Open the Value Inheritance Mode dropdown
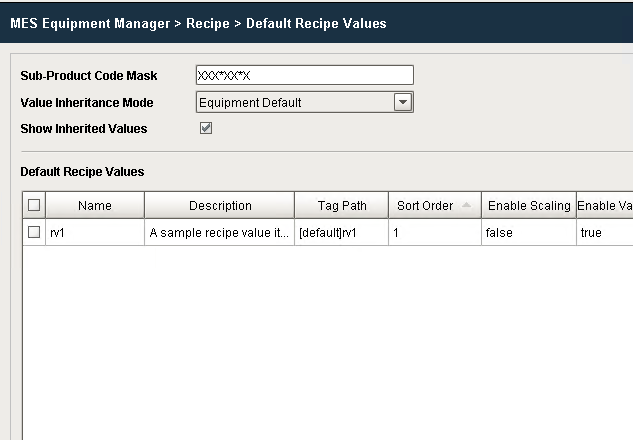 click(x=402, y=102)
